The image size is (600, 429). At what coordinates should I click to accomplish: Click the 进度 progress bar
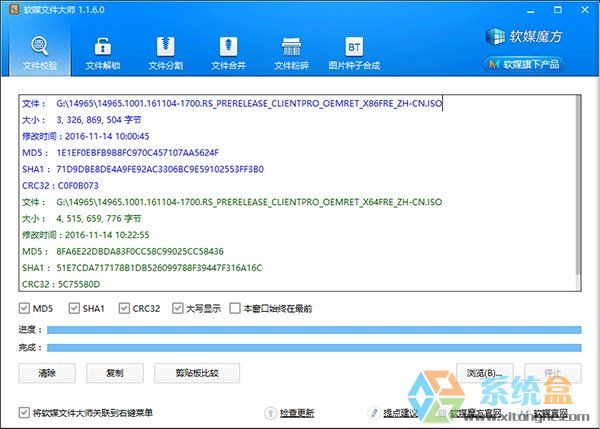coord(314,330)
